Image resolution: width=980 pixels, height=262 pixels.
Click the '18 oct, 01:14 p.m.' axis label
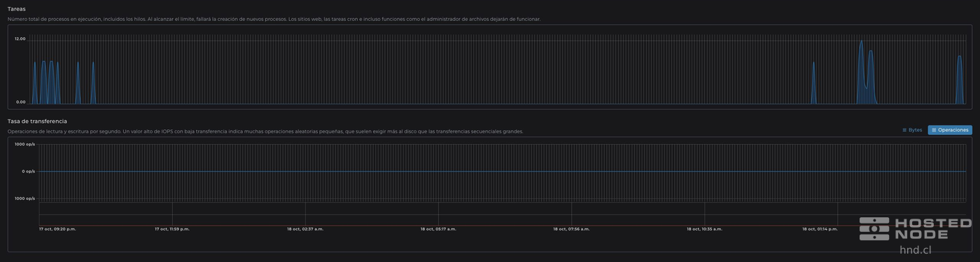click(x=820, y=229)
